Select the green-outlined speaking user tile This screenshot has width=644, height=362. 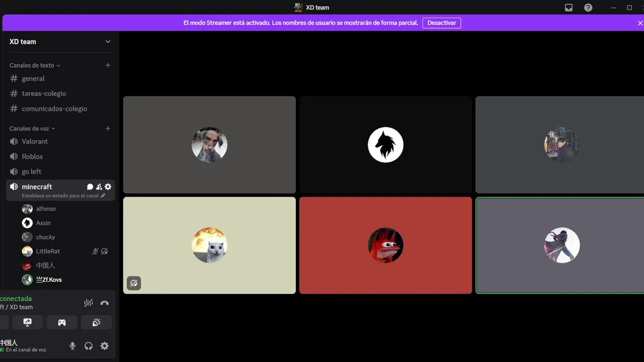pos(560,245)
